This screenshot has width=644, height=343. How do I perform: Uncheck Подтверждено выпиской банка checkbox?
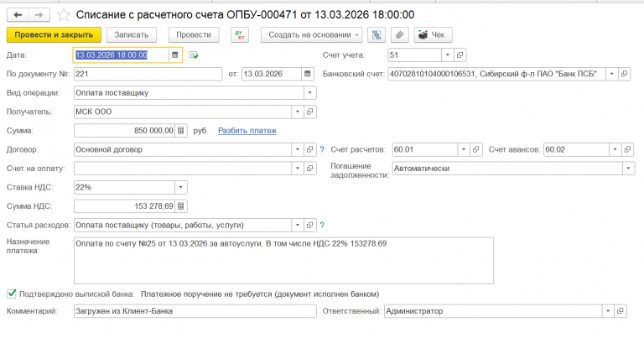coord(12,294)
